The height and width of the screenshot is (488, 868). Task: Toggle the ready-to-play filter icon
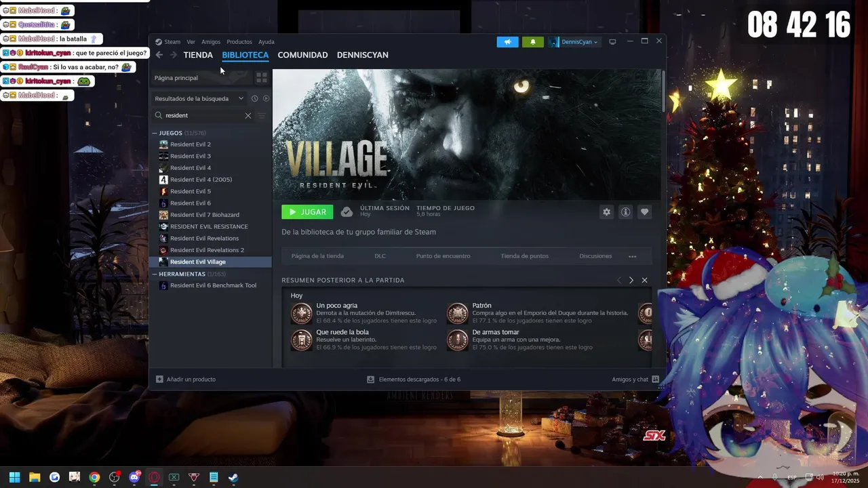point(266,98)
